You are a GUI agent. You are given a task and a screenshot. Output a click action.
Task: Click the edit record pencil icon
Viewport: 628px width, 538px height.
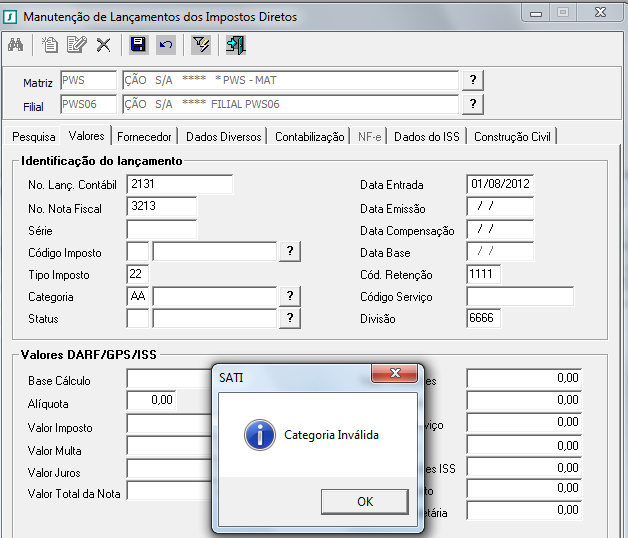tap(76, 44)
